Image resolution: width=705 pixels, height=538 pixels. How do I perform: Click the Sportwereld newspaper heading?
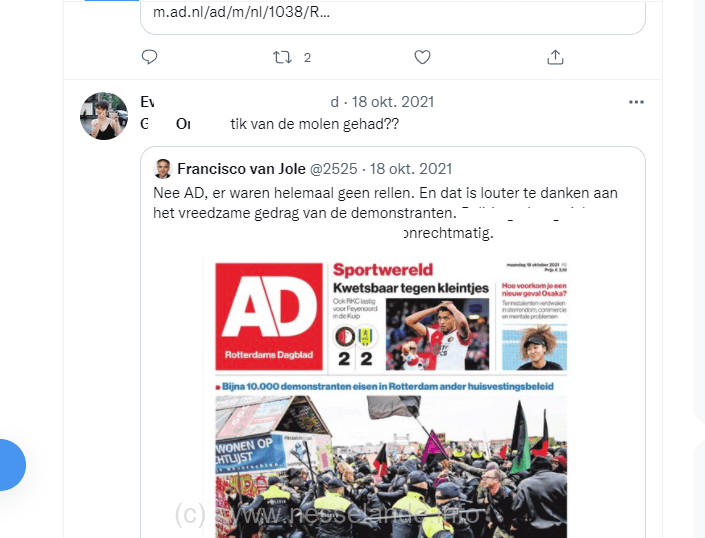coord(383,270)
